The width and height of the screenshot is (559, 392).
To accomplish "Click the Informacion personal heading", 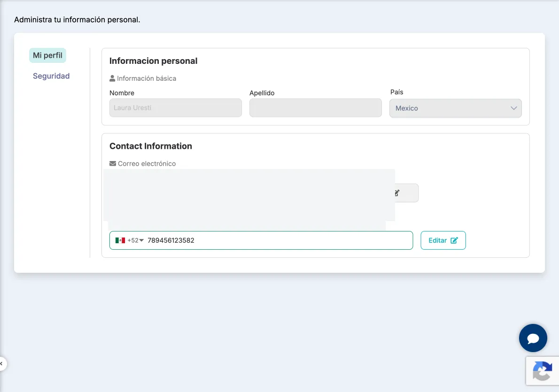I will 153,61.
